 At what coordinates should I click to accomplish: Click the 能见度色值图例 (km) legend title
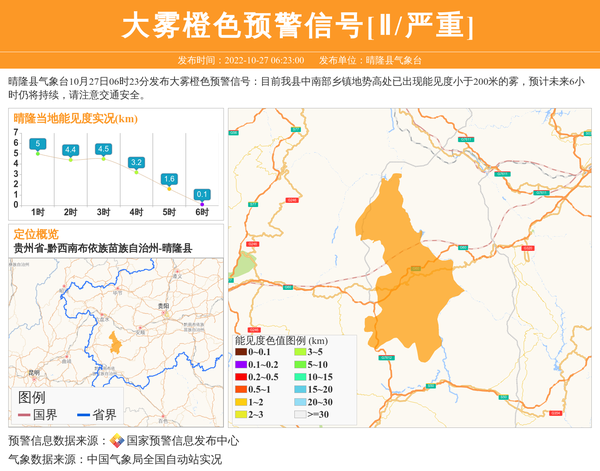pyautogui.click(x=281, y=341)
